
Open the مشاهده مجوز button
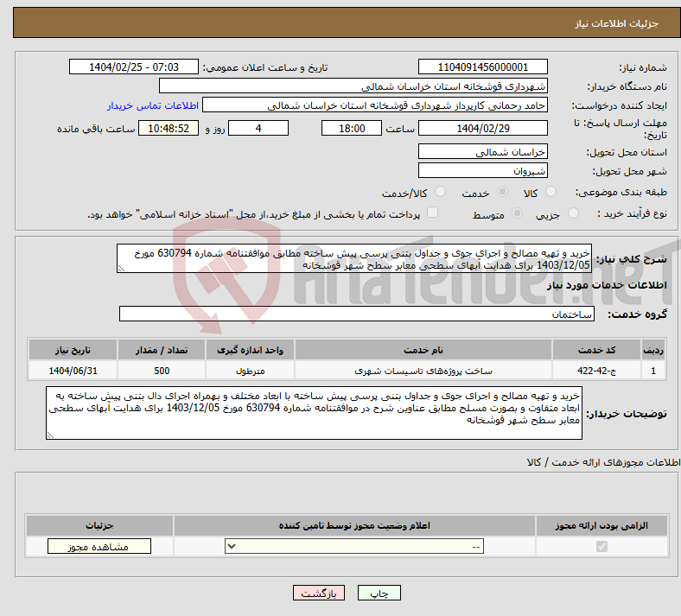[99, 547]
